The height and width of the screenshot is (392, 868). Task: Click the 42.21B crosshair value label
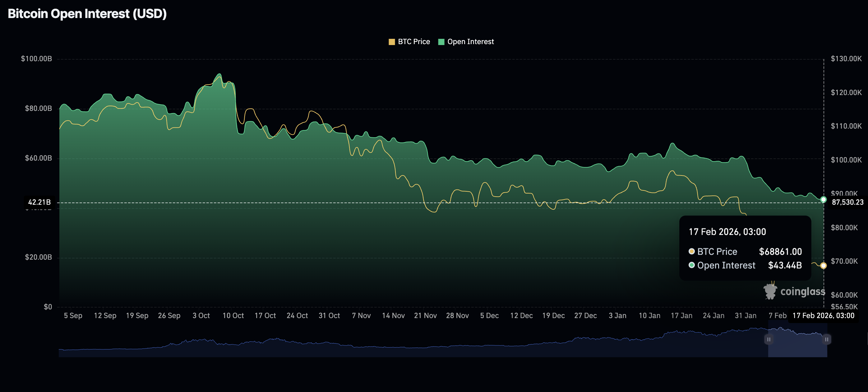point(39,202)
